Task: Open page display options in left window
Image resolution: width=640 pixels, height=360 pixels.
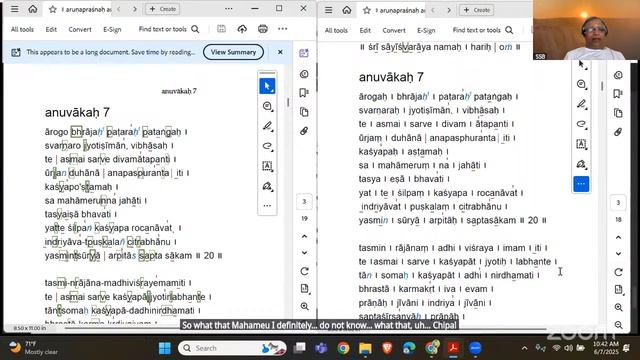Action: [x=304, y=289]
